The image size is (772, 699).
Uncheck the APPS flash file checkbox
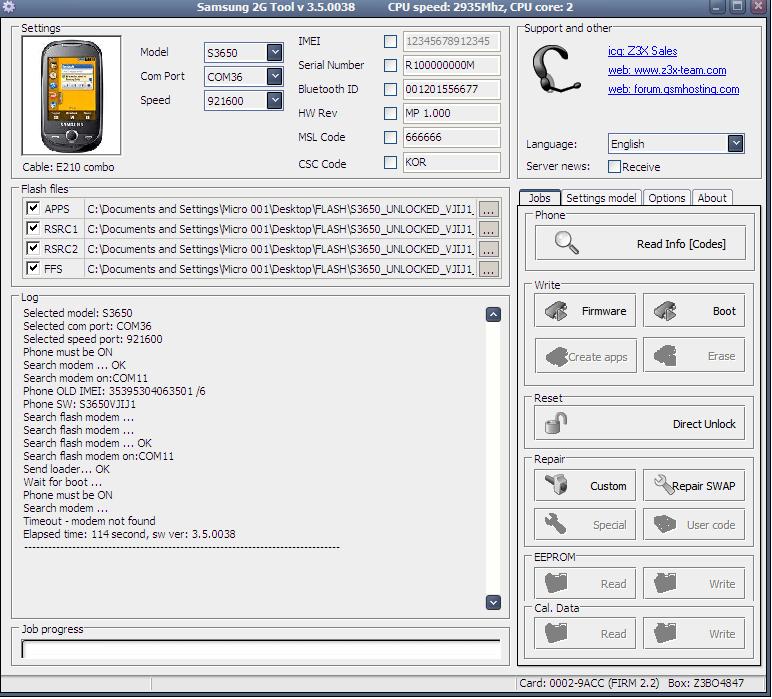pyautogui.click(x=33, y=208)
